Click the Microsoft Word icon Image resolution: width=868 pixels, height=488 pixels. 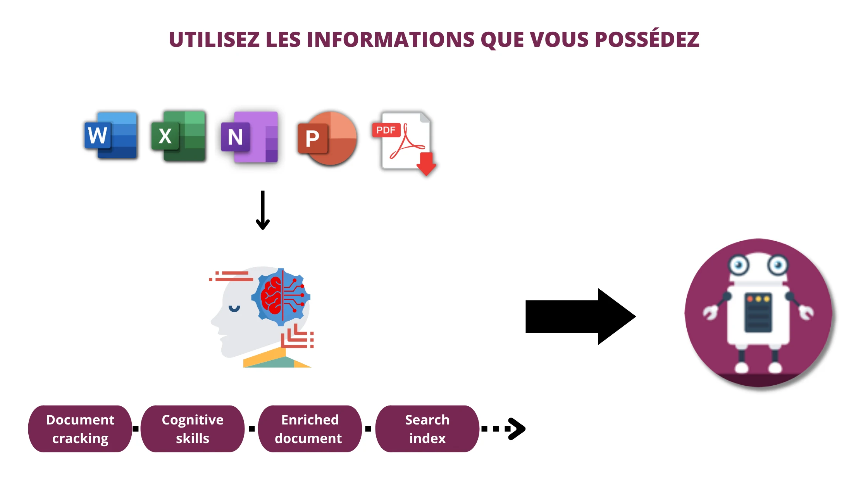coord(110,138)
